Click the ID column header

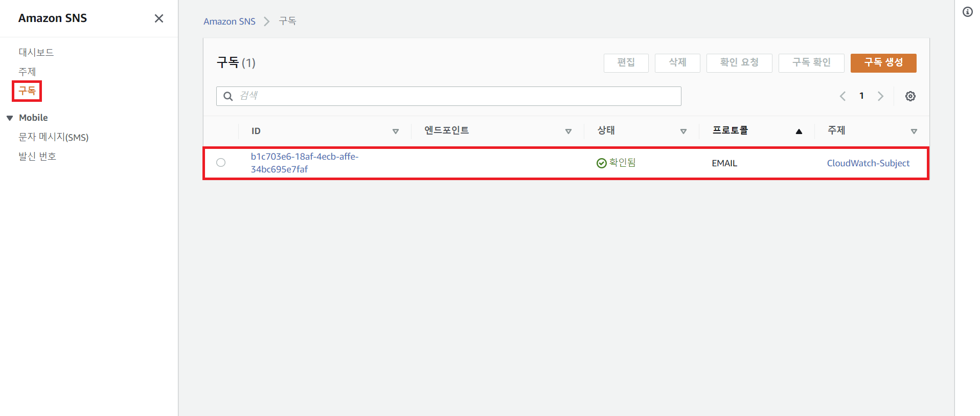tap(256, 131)
